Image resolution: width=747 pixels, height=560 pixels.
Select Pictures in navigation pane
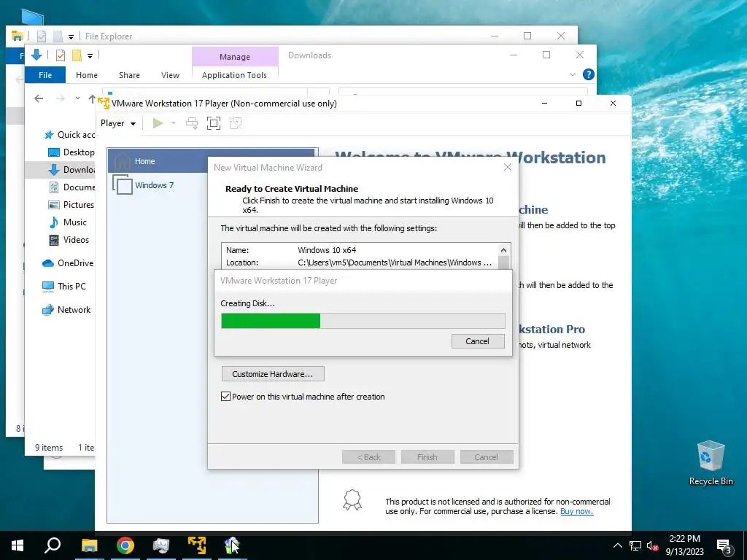point(71,205)
